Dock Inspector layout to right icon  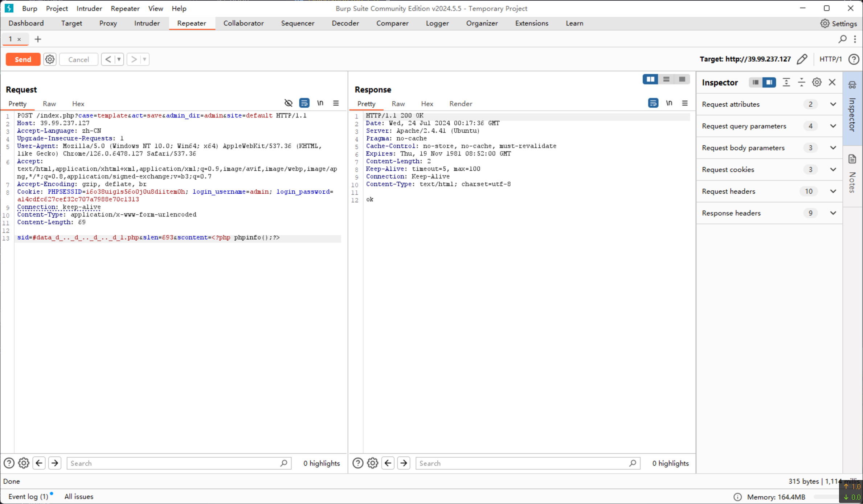tap(769, 82)
